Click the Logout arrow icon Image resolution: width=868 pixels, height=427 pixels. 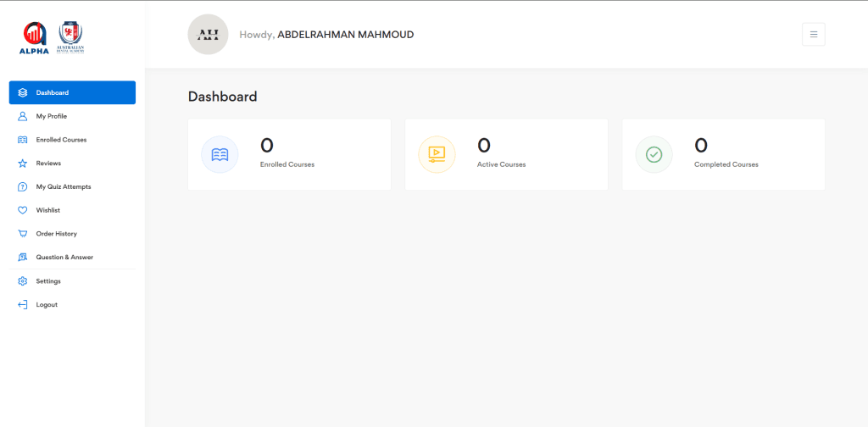[x=23, y=304]
